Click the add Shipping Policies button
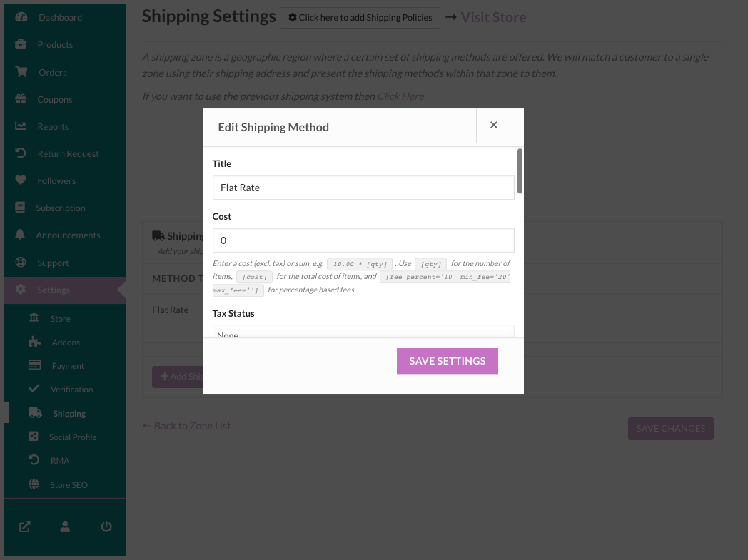Image resolution: width=748 pixels, height=560 pixels. click(x=360, y=18)
